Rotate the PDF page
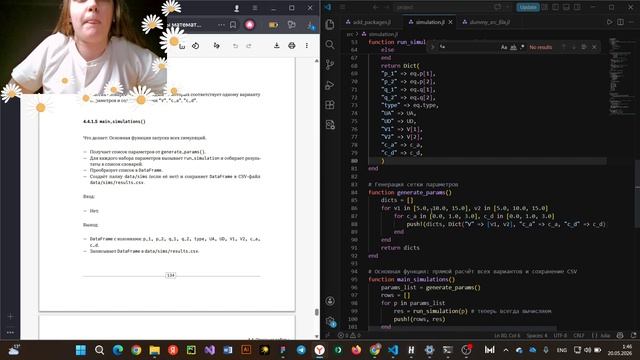Image resolution: width=640 pixels, height=360 pixels. tap(196, 46)
